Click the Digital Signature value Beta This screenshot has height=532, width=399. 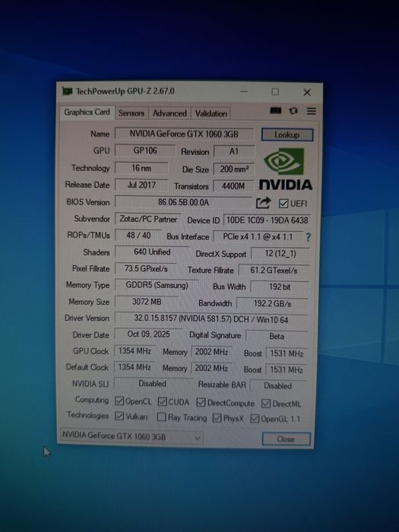point(277,336)
